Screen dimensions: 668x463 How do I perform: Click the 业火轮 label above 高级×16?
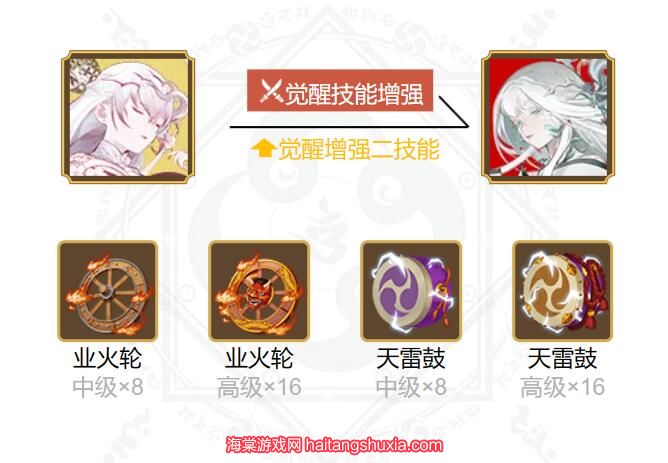(x=259, y=358)
